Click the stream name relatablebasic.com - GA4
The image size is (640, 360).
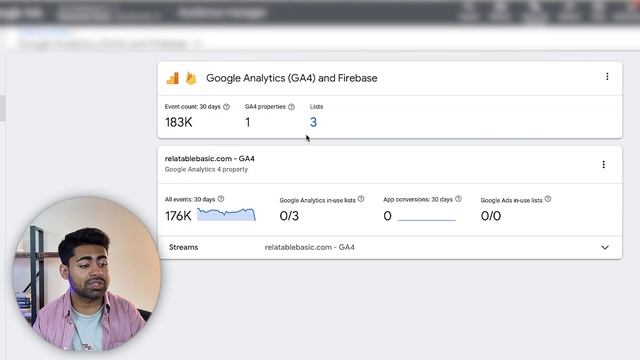coord(309,247)
